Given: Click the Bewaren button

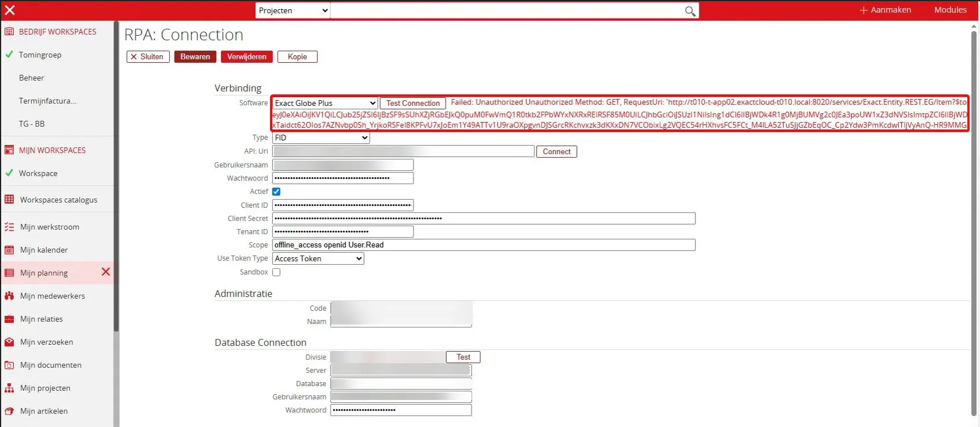Looking at the screenshot, I should coord(195,56).
